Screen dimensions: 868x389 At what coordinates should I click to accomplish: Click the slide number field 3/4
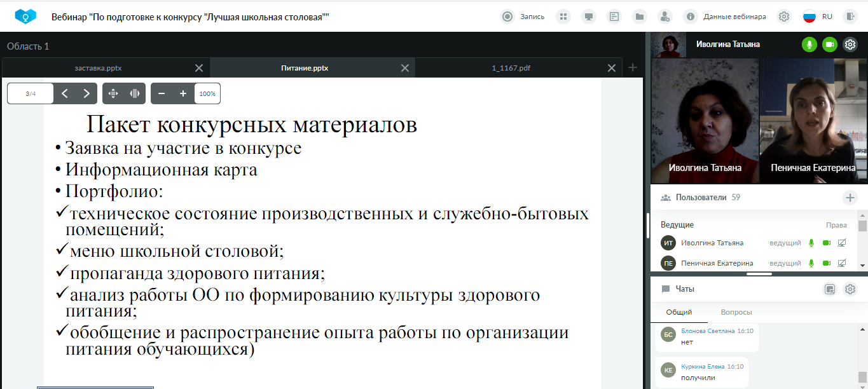click(x=31, y=93)
